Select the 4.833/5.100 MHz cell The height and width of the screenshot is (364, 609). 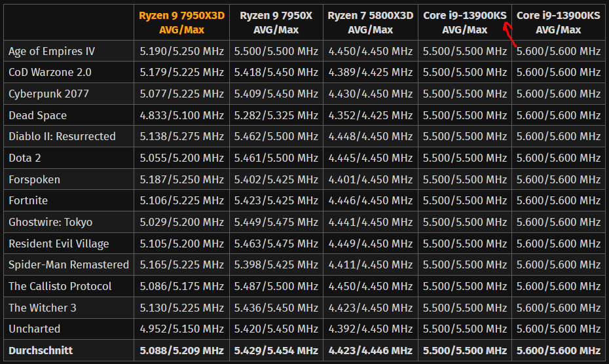tap(182, 115)
